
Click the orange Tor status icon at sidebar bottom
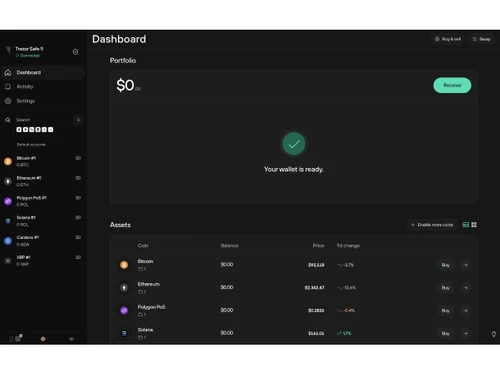[43, 339]
